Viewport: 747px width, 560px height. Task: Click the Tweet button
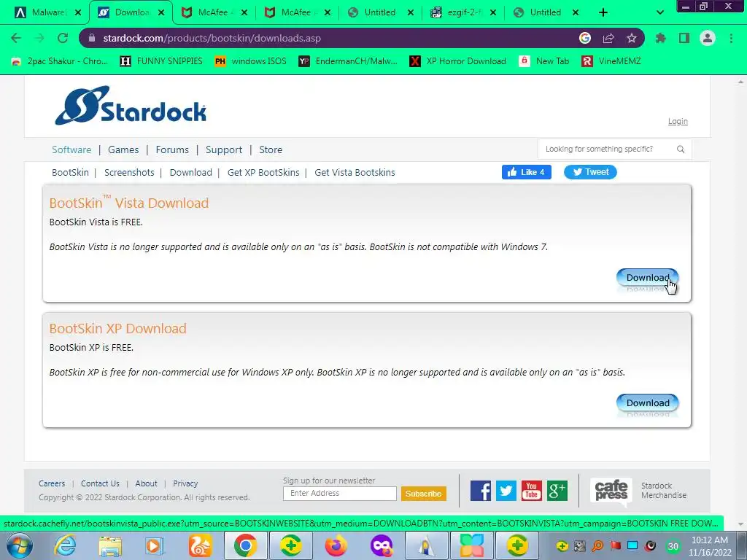coord(590,172)
